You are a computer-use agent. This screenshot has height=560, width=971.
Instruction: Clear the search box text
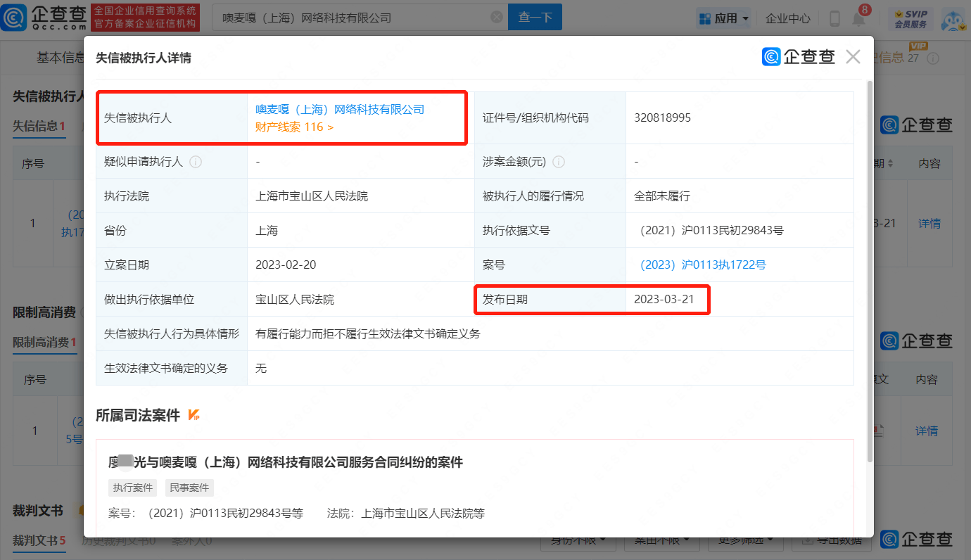click(496, 18)
